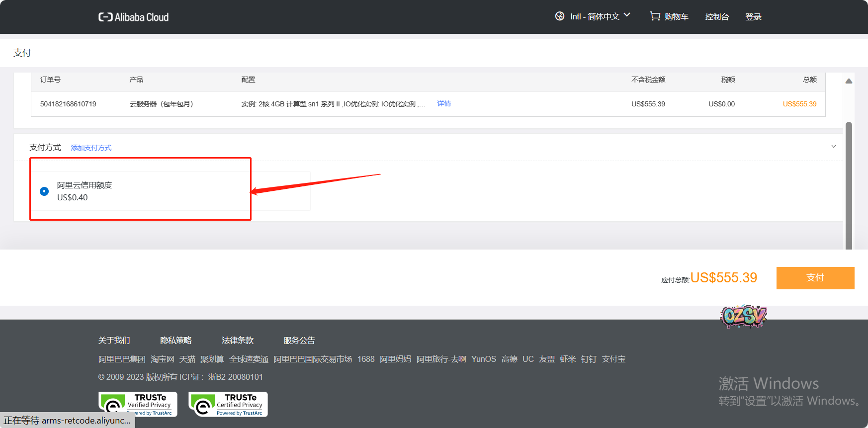The image size is (868, 428).
Task: Click the scrollbar up arrow
Action: [x=849, y=81]
